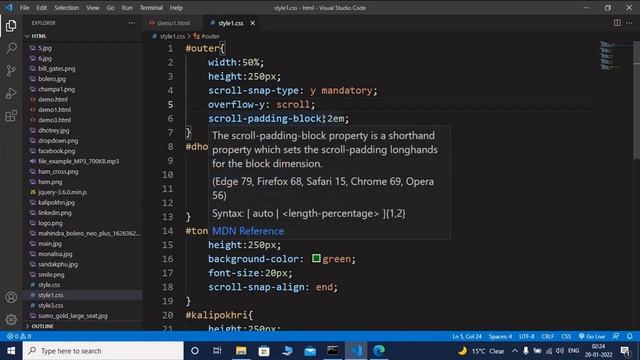Viewport: 640px width, 360px height.
Task: Start Go Live server from status bar
Action: pyautogui.click(x=592, y=336)
